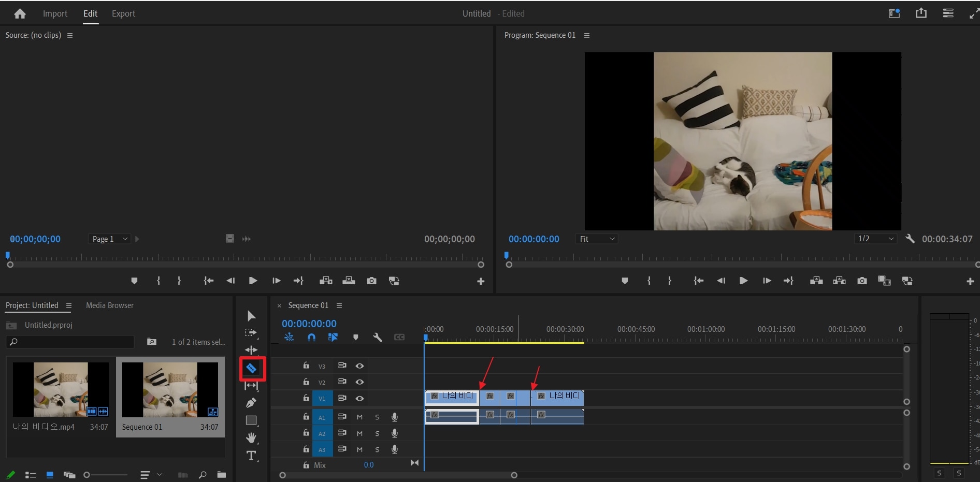Screen dimensions: 980x482
Task: Open Program monitor wrench settings
Action: [910, 239]
